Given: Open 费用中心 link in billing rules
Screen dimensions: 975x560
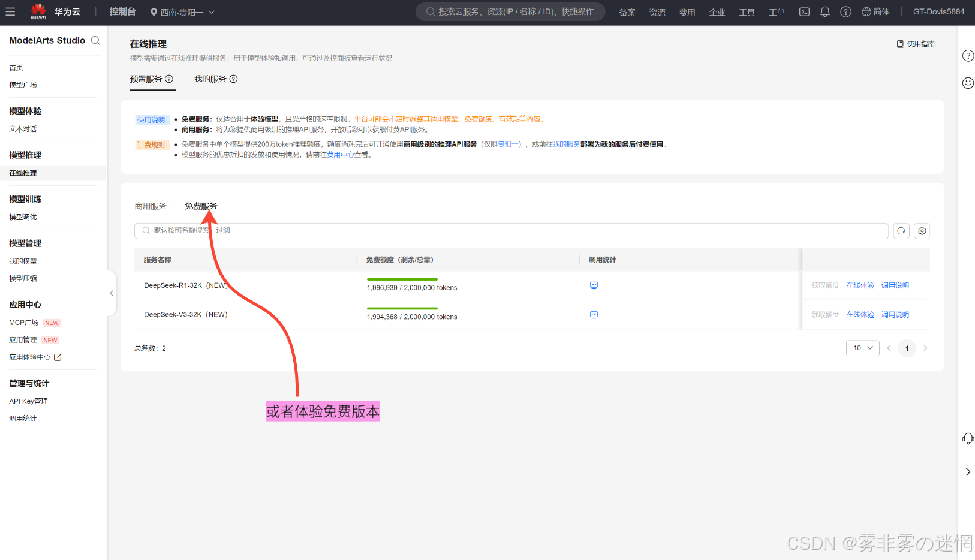Looking at the screenshot, I should coord(341,155).
